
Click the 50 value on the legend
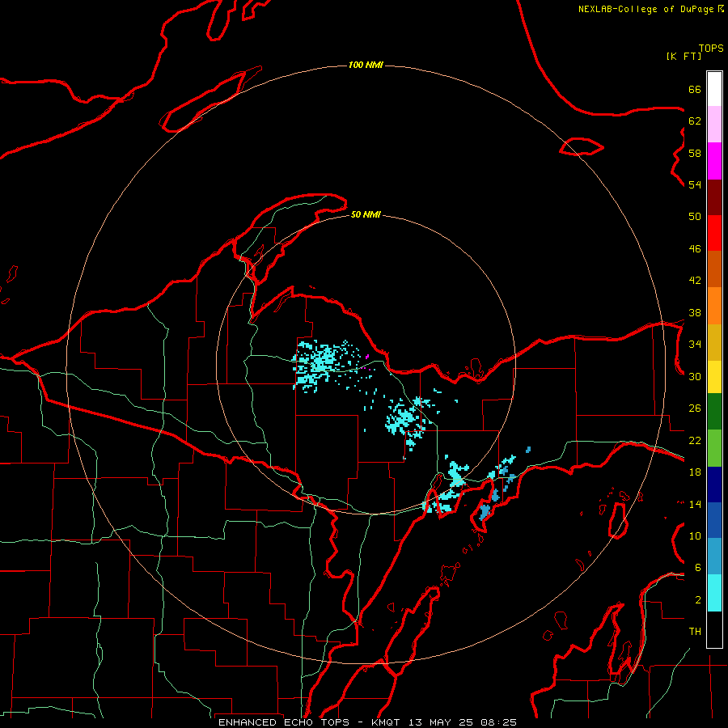(x=695, y=216)
